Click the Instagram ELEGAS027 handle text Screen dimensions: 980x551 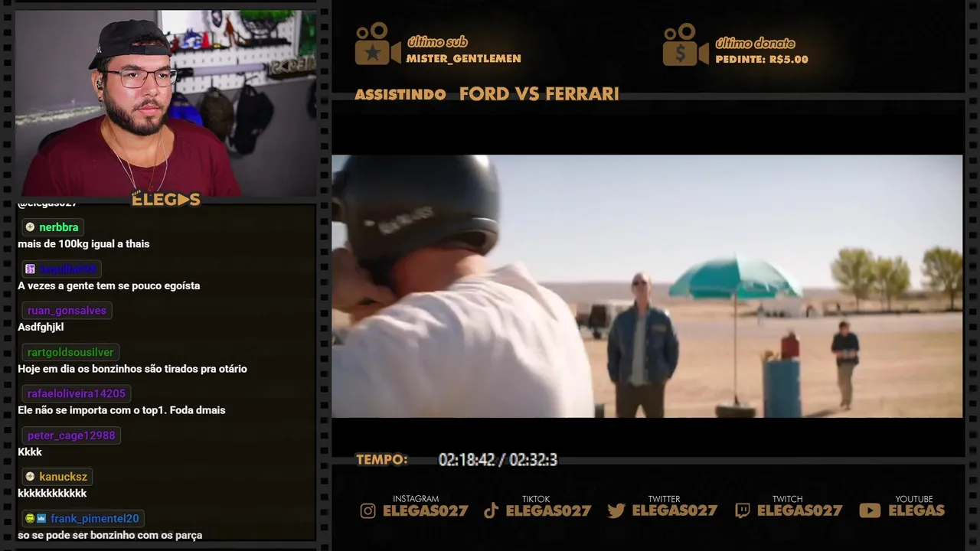click(426, 511)
